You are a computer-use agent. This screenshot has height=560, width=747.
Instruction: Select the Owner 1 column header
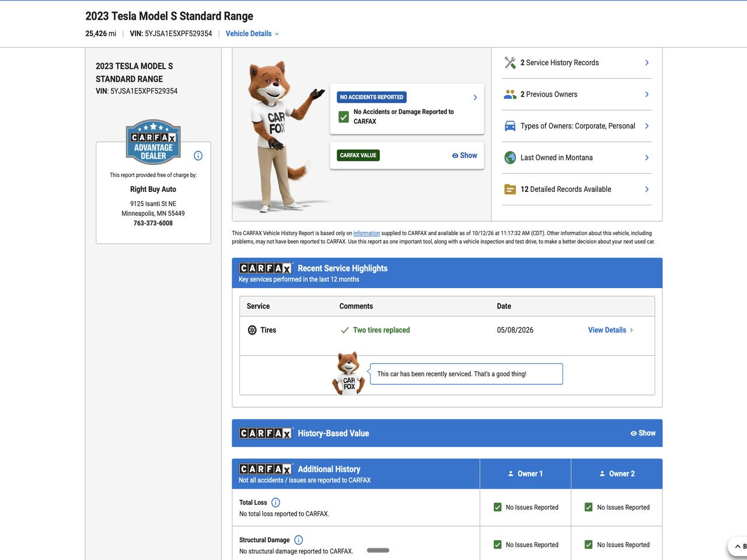click(525, 474)
